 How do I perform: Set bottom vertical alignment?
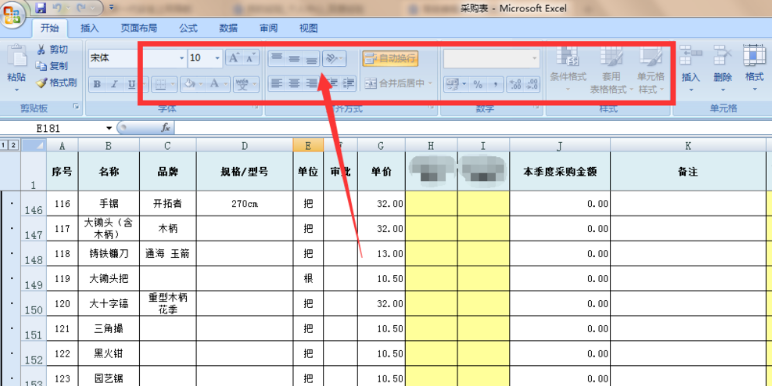click(x=311, y=59)
